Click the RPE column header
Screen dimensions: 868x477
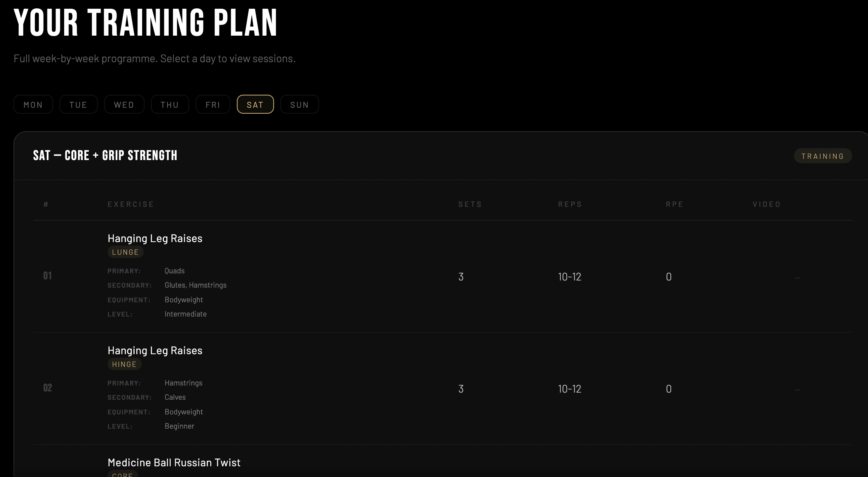[674, 204]
